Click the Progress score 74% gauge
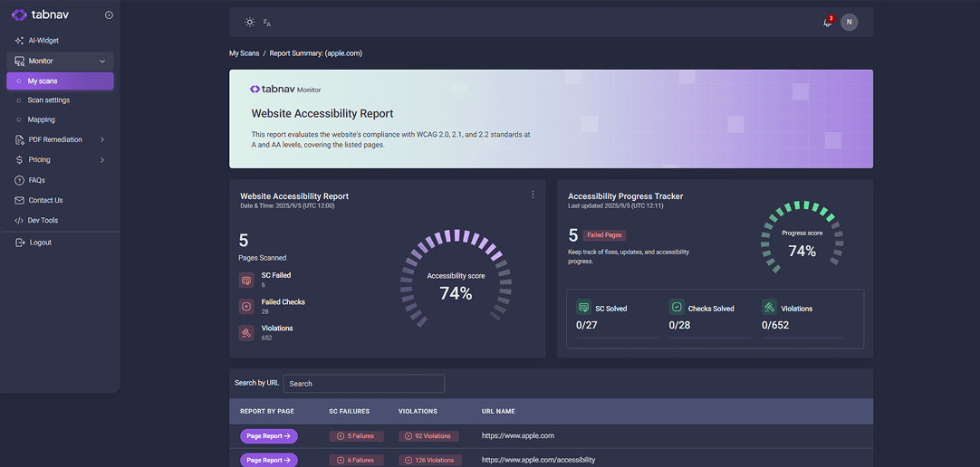The height and width of the screenshot is (467, 980). click(x=802, y=237)
